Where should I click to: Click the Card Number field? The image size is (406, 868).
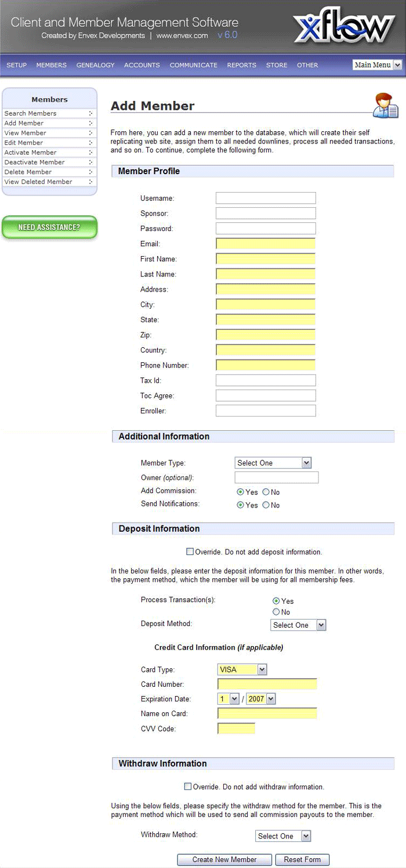point(267,684)
